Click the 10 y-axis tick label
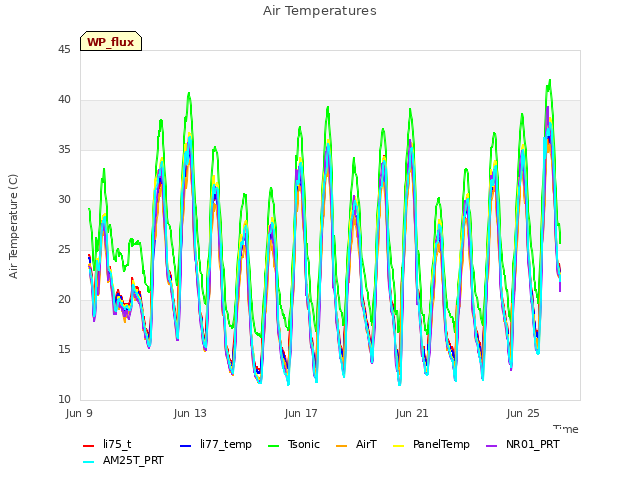 coord(64,400)
